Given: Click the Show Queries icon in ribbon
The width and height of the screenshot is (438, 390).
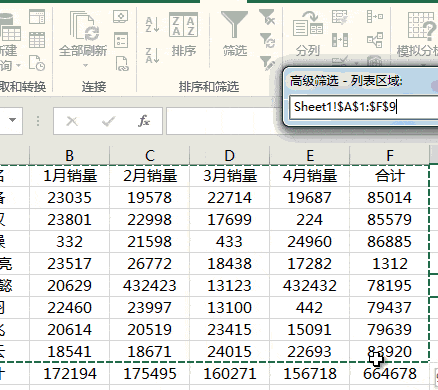Looking at the screenshot, I should (x=37, y=17).
